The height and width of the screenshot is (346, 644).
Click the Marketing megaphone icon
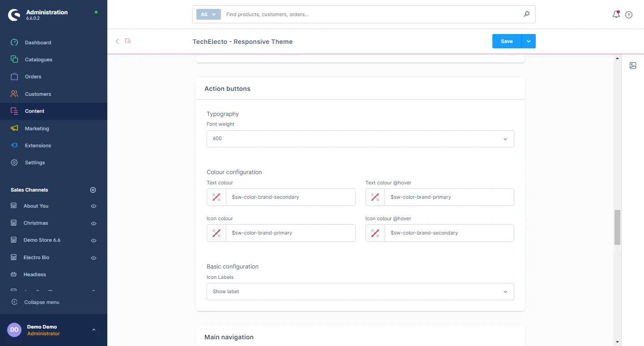click(14, 128)
